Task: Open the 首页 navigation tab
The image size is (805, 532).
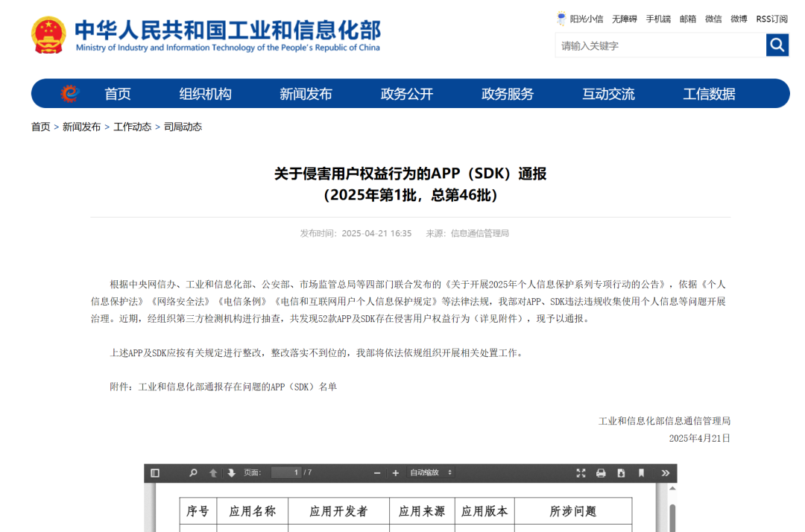Action: tap(118, 94)
